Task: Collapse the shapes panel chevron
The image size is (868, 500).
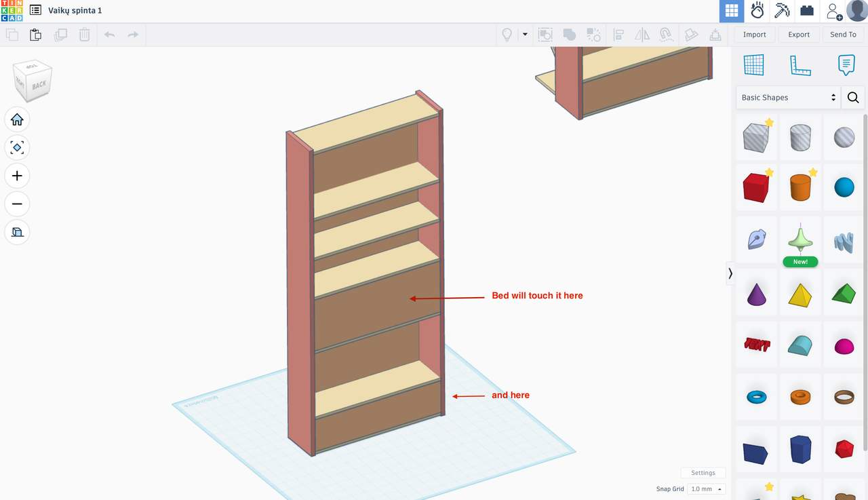Action: coord(730,273)
